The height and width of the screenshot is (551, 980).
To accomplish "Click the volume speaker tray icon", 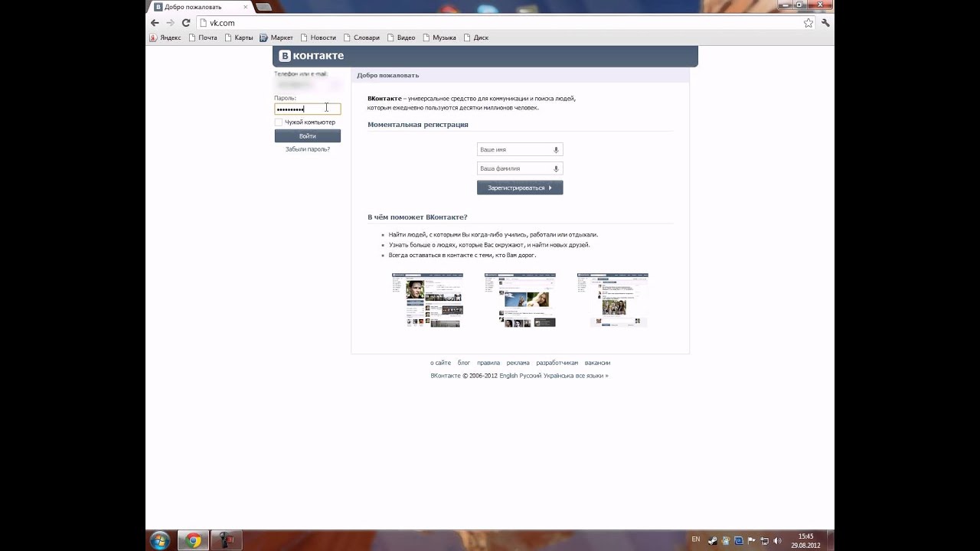I will 777,540.
